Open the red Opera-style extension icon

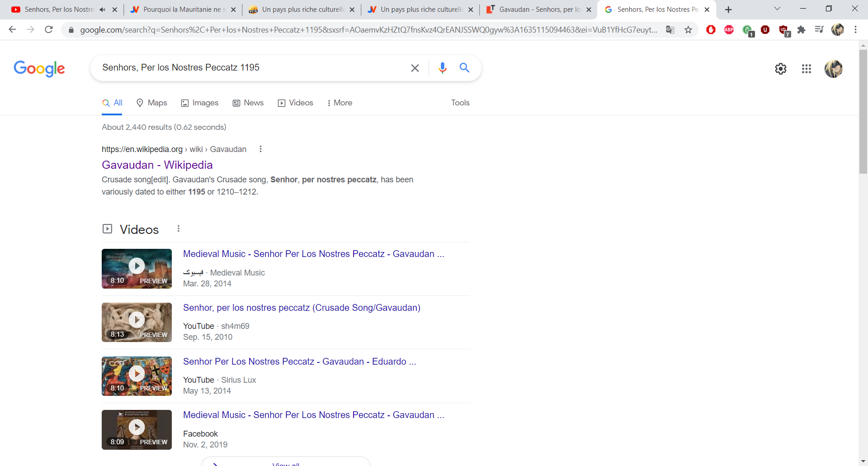(x=711, y=30)
